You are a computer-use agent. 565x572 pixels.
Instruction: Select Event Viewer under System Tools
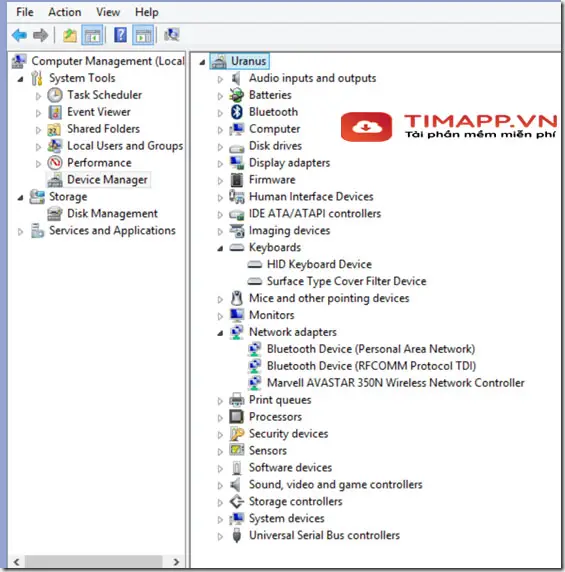pos(98,112)
